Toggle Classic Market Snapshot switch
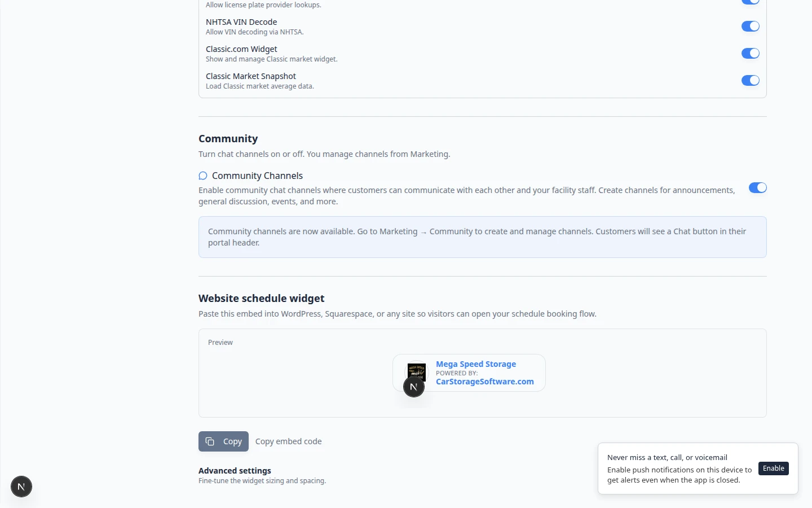This screenshot has height=508, width=812. point(750,80)
